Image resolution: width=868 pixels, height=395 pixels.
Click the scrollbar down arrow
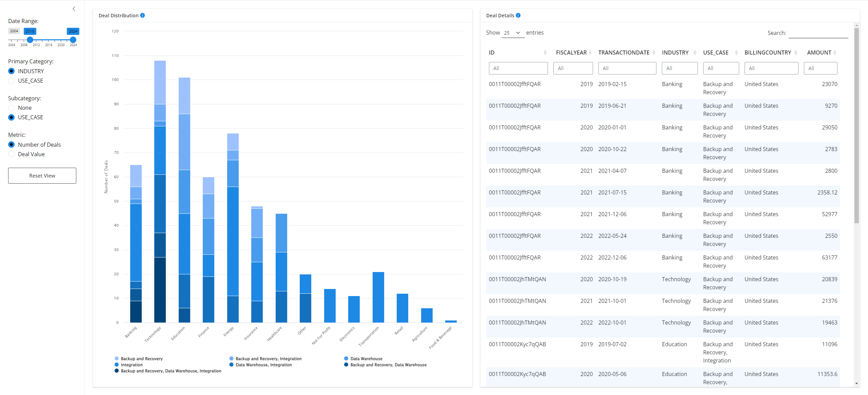[x=856, y=383]
